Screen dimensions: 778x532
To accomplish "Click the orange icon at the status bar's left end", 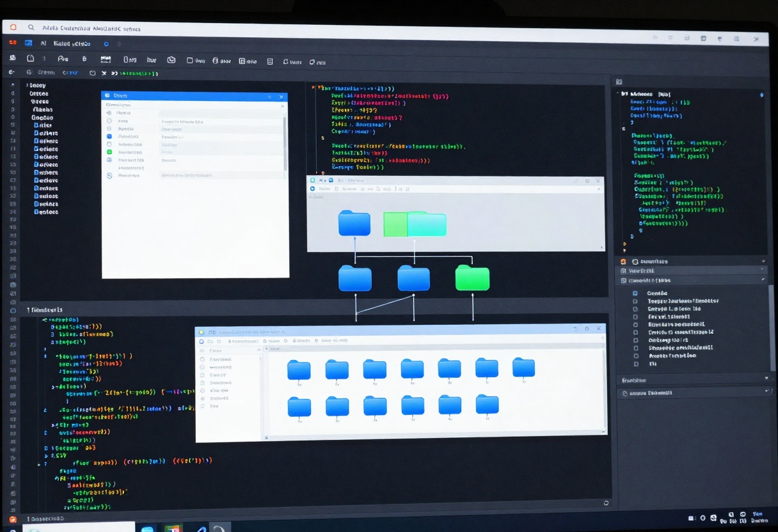I will click(12, 519).
